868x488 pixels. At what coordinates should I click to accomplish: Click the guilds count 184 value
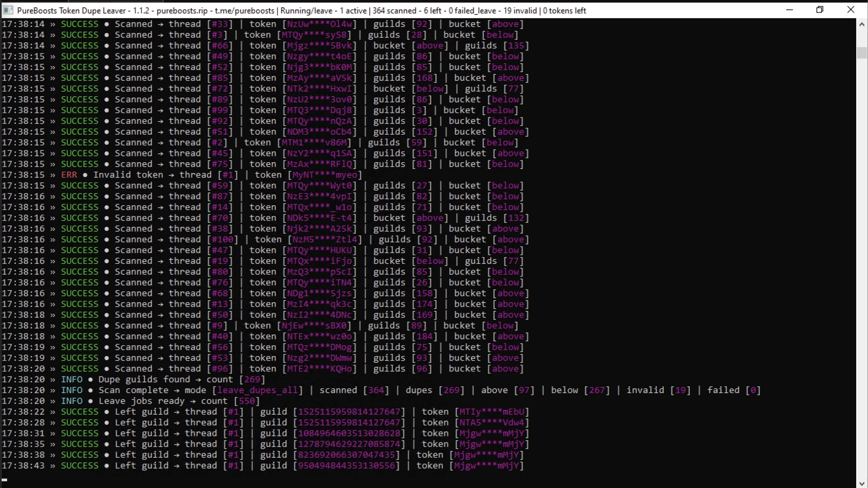pos(425,337)
